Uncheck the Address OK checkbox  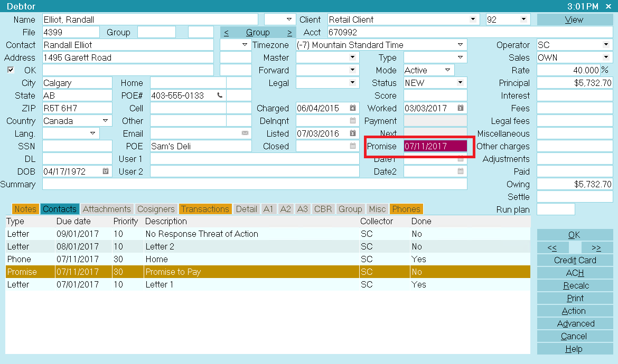tap(11, 70)
